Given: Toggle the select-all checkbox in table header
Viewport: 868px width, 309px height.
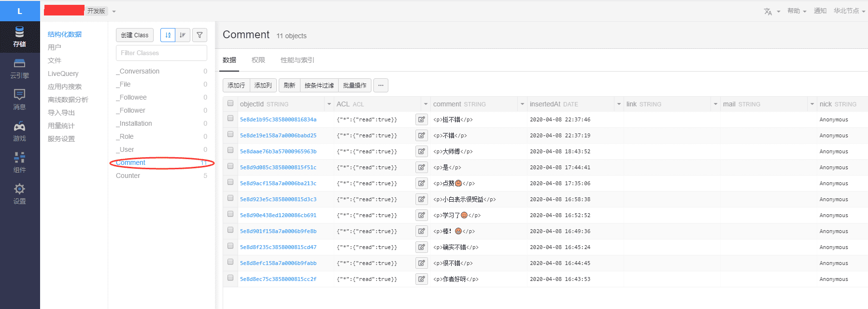Looking at the screenshot, I should point(230,103).
